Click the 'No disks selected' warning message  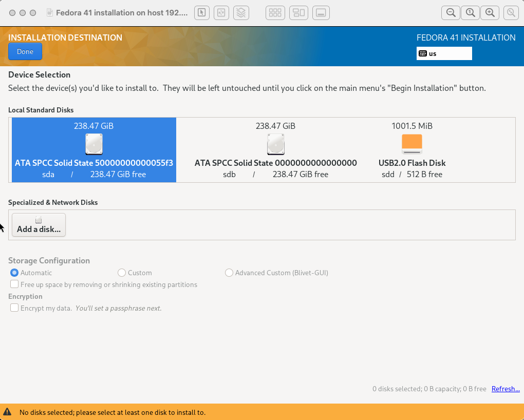point(113,412)
